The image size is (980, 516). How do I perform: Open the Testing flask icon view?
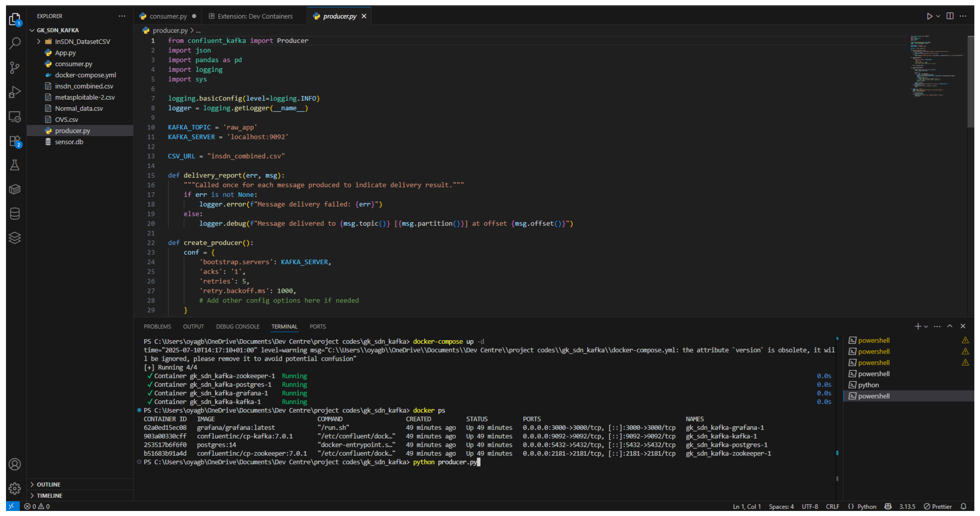click(x=14, y=165)
